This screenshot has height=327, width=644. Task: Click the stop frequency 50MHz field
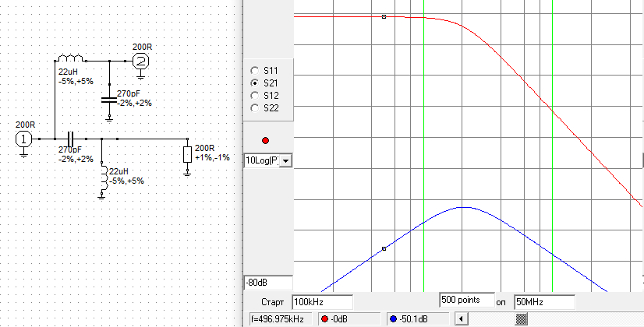coord(543,301)
